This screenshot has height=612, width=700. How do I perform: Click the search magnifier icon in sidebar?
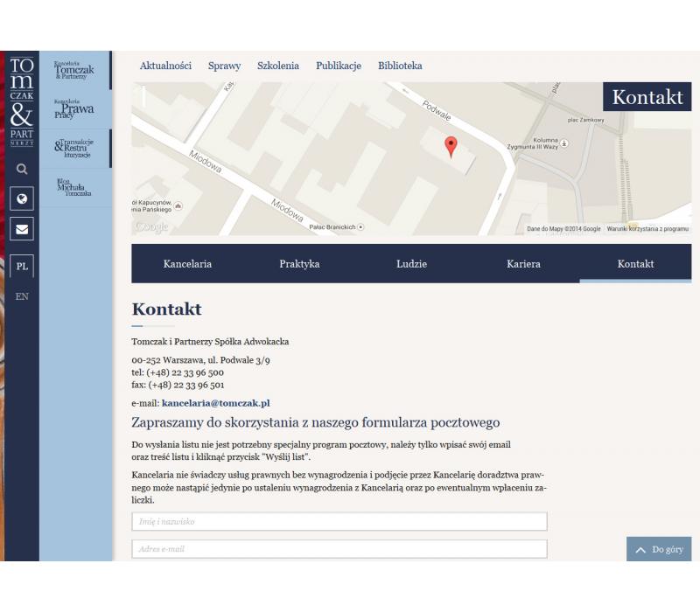click(x=21, y=170)
